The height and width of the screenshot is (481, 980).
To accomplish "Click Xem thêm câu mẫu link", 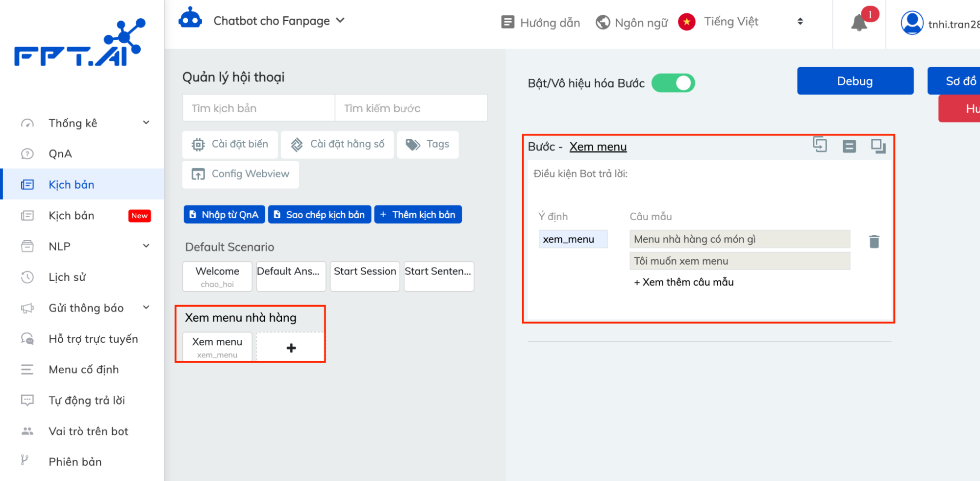I will point(683,282).
